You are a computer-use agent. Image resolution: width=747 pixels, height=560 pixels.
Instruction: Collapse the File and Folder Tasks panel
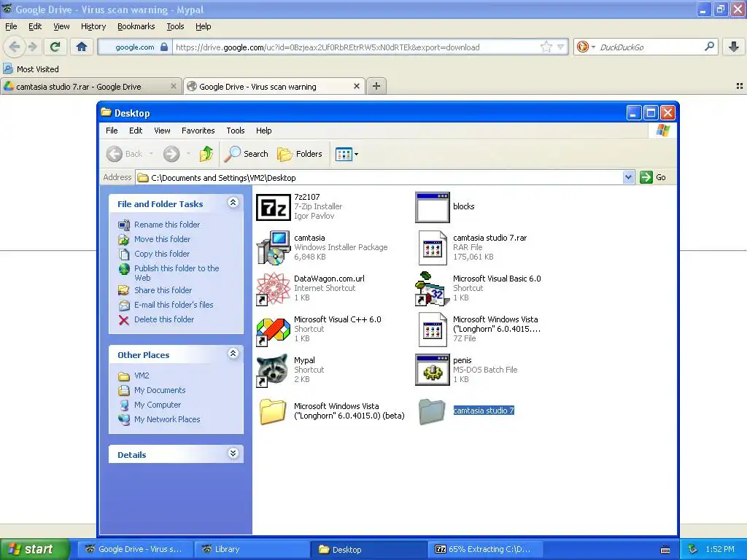[233, 203]
